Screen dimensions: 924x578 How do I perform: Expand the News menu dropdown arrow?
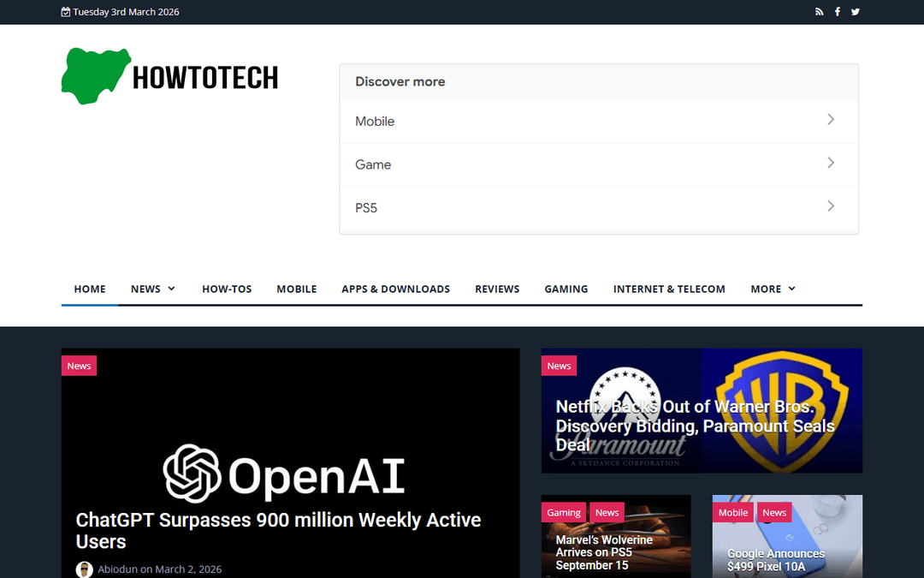tap(171, 289)
